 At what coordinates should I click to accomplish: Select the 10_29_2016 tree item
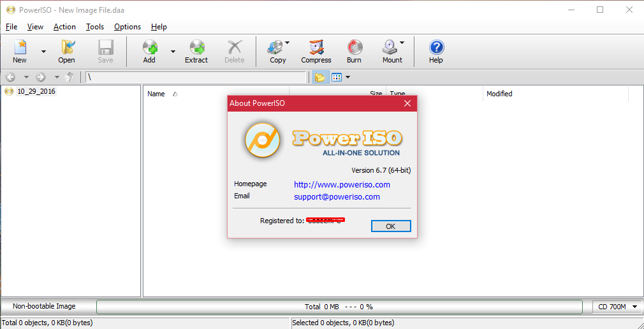36,92
